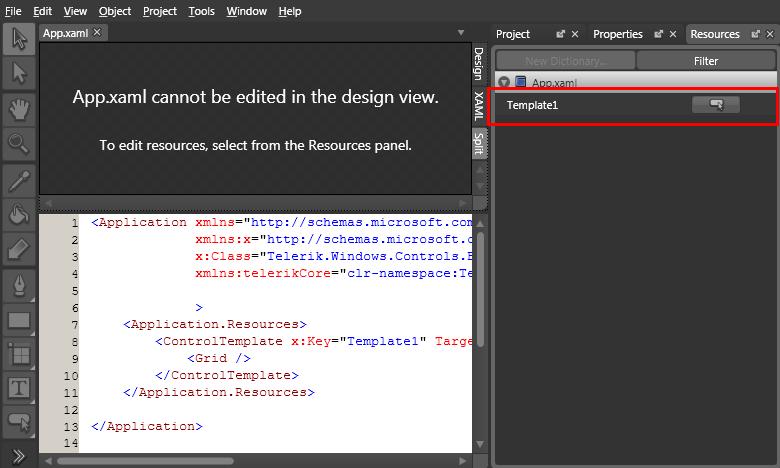The image size is (780, 468).
Task: Click the ControlTemplate Template1 code line
Action: 313,341
